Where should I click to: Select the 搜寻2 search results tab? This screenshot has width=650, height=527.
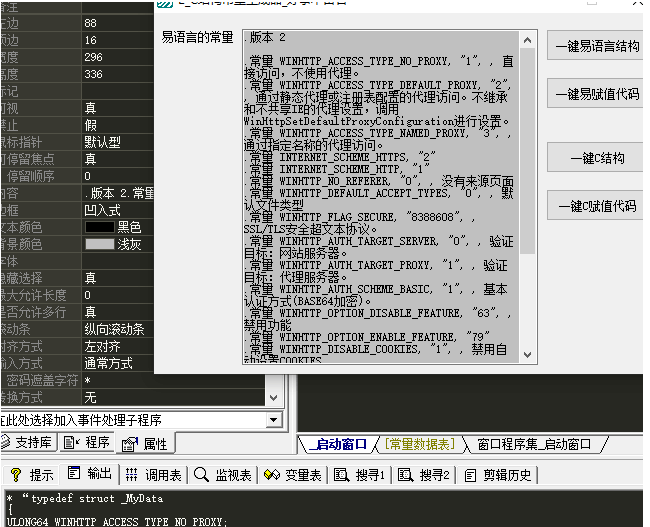pyautogui.click(x=425, y=474)
